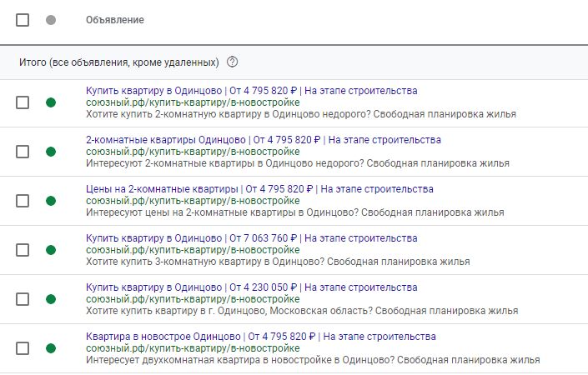Open headline 2-комнатные квартиры Одинцово
The image size is (588, 375).
pos(264,140)
